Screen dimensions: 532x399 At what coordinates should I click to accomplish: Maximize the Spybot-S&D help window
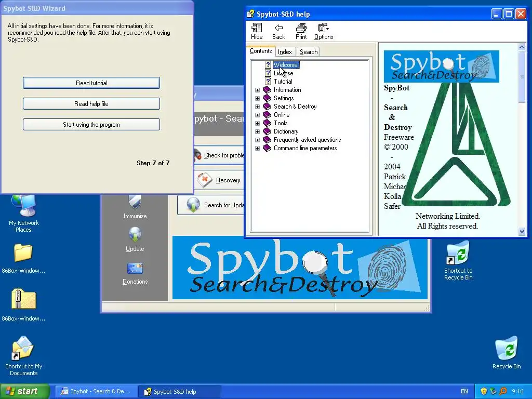[x=509, y=14]
